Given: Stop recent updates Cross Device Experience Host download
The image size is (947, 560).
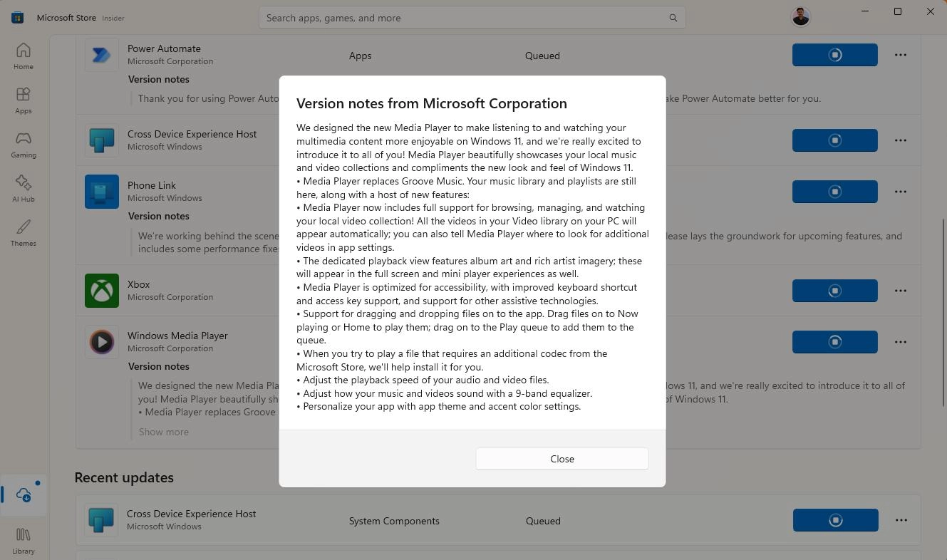Looking at the screenshot, I should pos(835,520).
